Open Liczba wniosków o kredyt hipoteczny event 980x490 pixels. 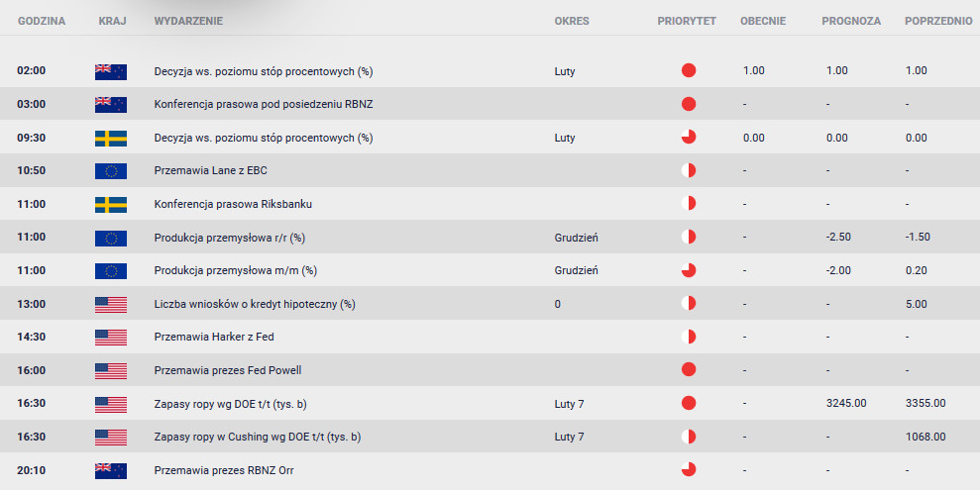click(255, 304)
